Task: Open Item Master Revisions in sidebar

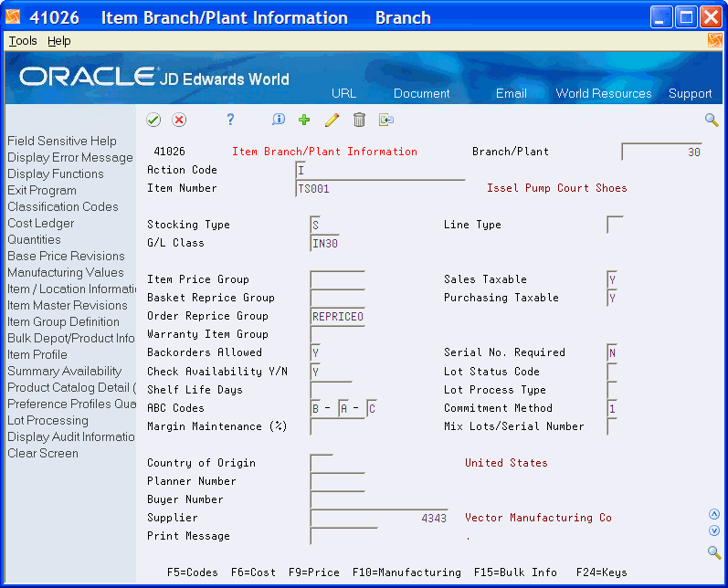Action: point(68,305)
